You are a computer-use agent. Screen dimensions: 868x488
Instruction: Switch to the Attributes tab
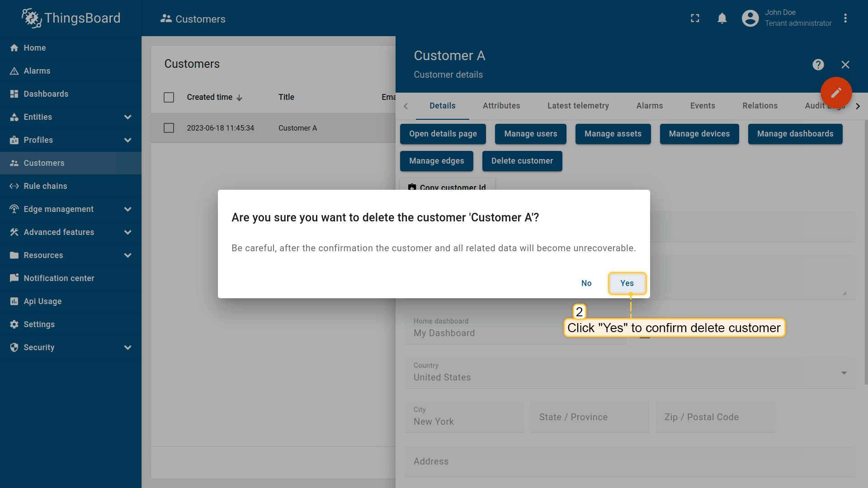click(501, 106)
